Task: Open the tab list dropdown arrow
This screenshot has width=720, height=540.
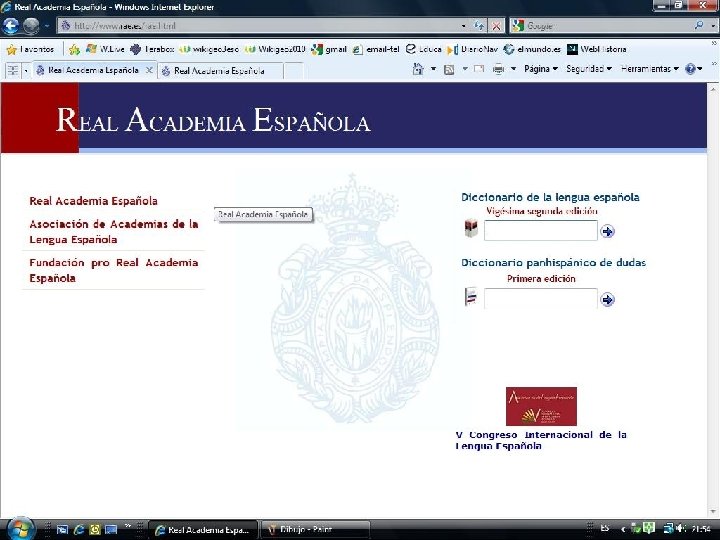Action: click(x=26, y=70)
